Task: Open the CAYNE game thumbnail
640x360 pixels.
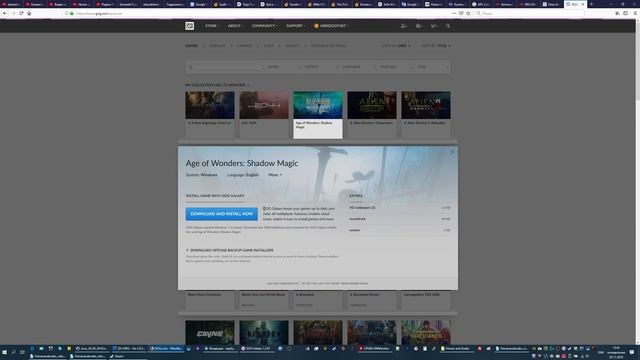Action: 210,332
